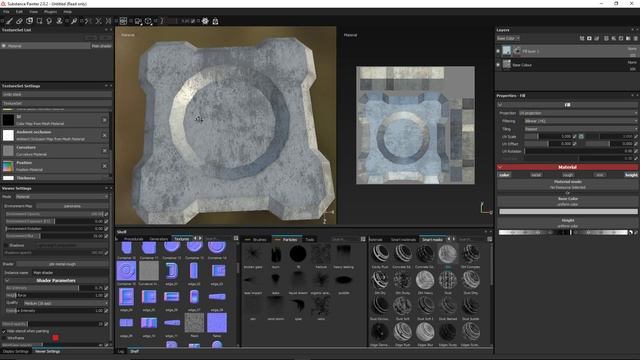Select the Clone stamp tool
640x360 pixels.
pyautogui.click(x=59, y=21)
